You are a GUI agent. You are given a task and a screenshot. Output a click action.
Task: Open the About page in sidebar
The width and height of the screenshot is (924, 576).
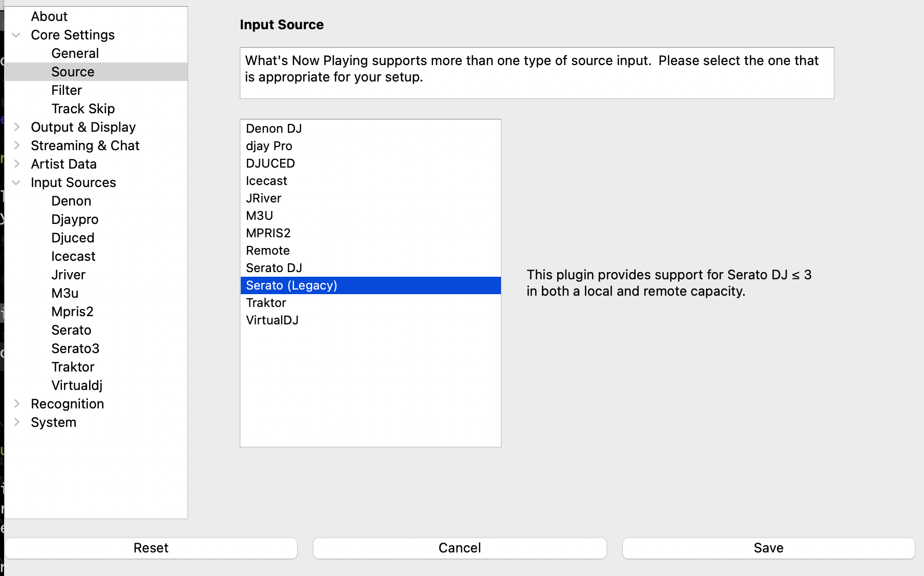(49, 16)
